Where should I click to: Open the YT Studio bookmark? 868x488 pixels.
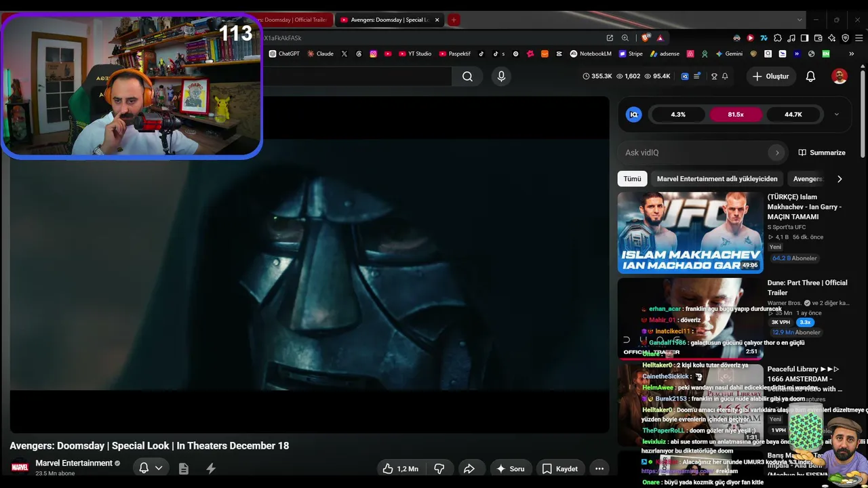tap(414, 54)
